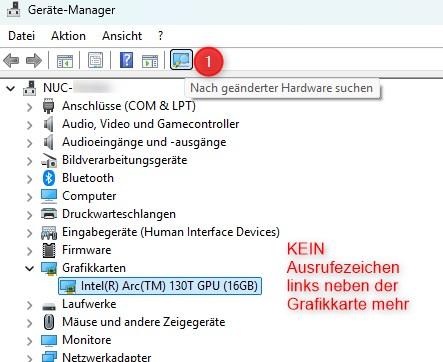Select the Bildverarbeitungsgeräte category label
This screenshot has height=362, width=443.
click(x=125, y=160)
